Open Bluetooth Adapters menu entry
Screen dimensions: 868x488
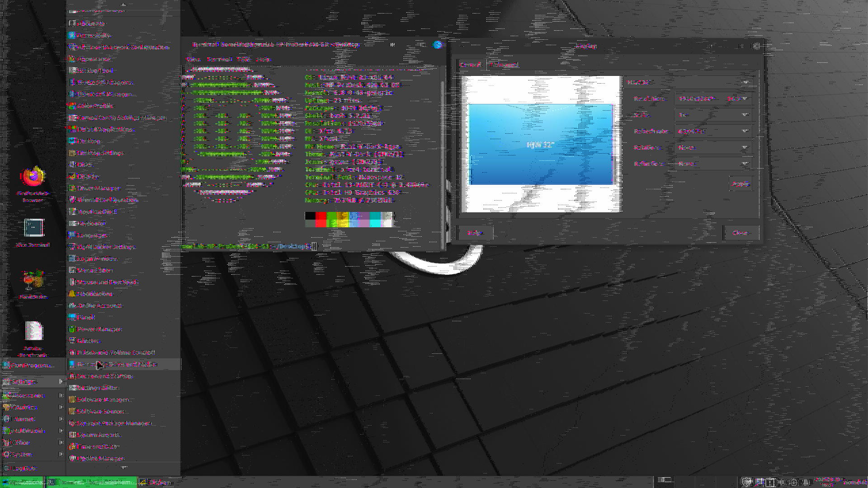click(x=123, y=82)
